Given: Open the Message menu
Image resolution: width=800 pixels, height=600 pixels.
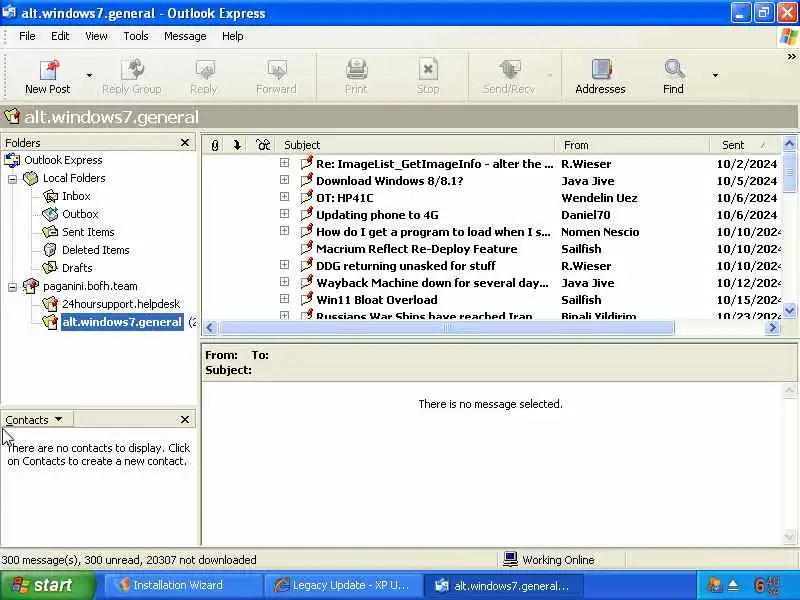Looking at the screenshot, I should pos(185,36).
